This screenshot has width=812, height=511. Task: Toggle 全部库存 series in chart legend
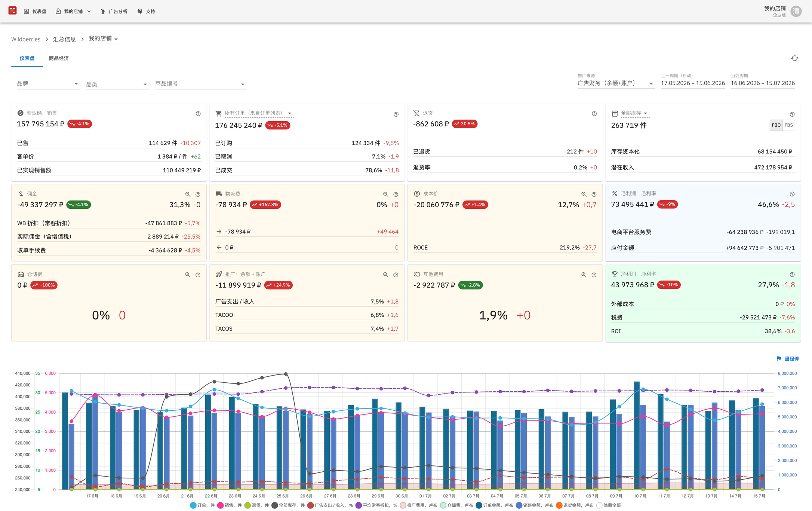(288, 505)
